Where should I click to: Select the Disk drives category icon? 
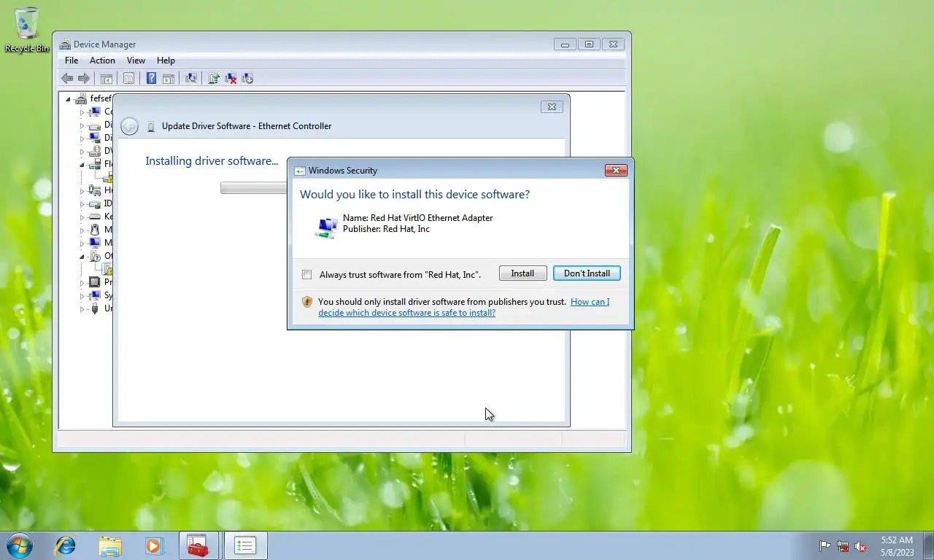[94, 125]
